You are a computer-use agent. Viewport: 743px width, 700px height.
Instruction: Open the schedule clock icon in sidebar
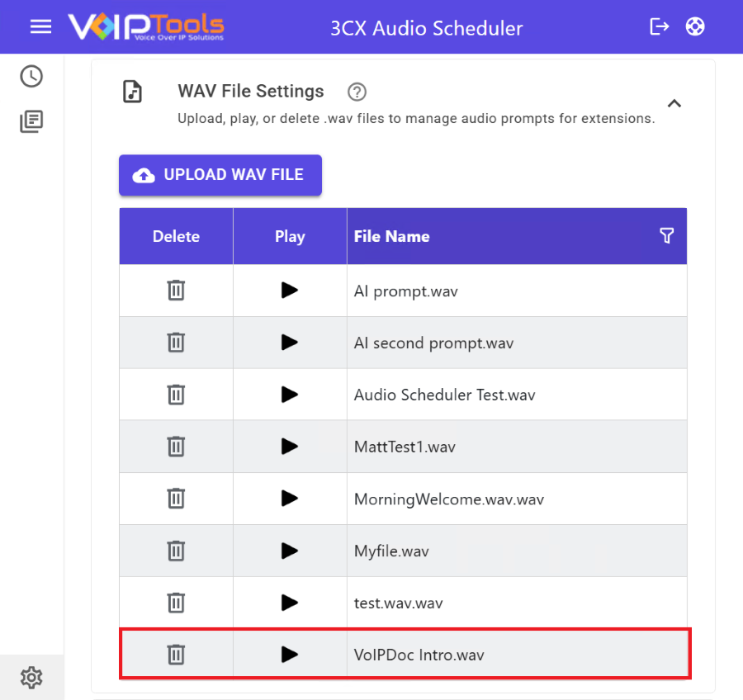click(31, 77)
